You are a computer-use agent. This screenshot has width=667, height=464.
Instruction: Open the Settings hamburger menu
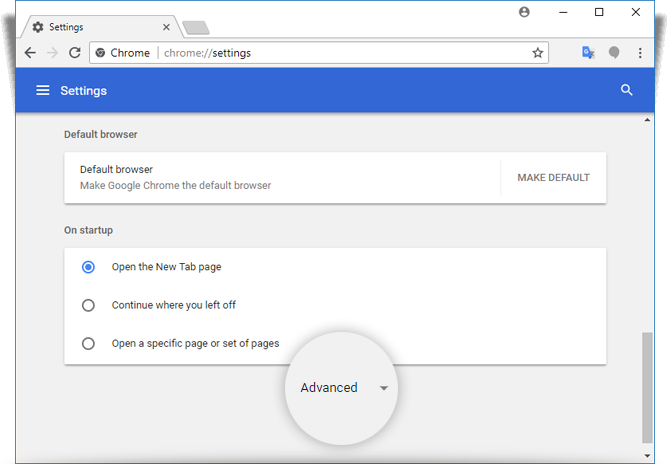pyautogui.click(x=43, y=90)
